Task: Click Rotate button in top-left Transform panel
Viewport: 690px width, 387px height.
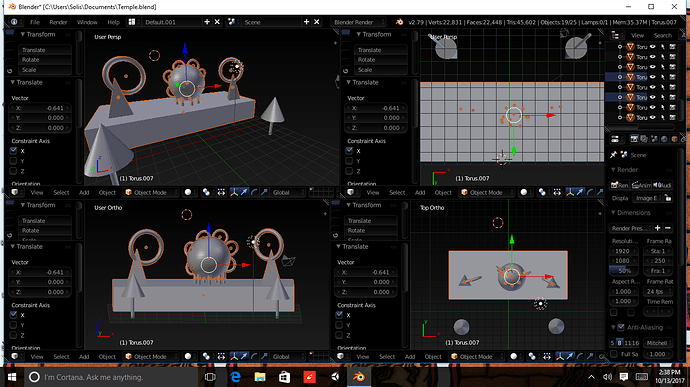Action: tap(44, 59)
